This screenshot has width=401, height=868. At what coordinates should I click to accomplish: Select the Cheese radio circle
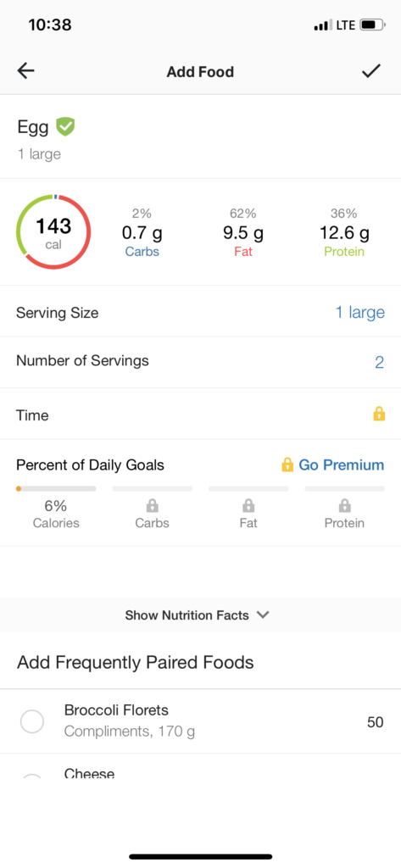click(x=32, y=776)
